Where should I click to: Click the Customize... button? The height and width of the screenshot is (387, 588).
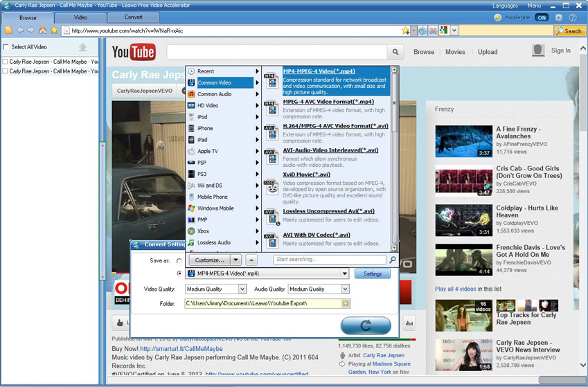pyautogui.click(x=209, y=260)
